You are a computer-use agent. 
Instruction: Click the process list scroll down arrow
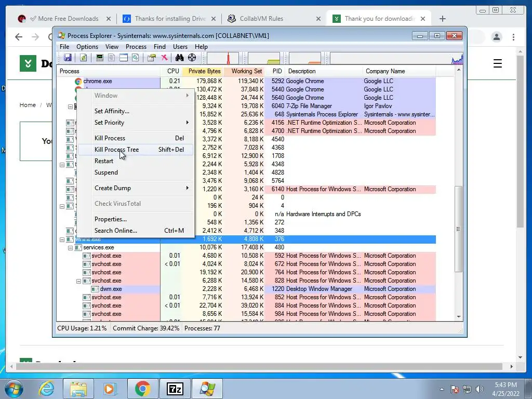click(459, 317)
